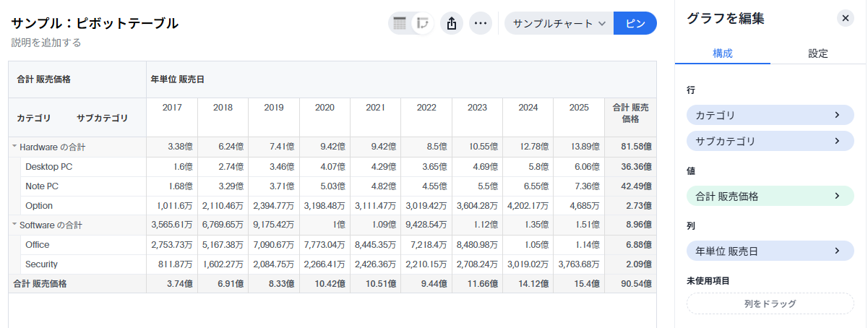
Task: Select the pivot table view icon
Action: 424,23
